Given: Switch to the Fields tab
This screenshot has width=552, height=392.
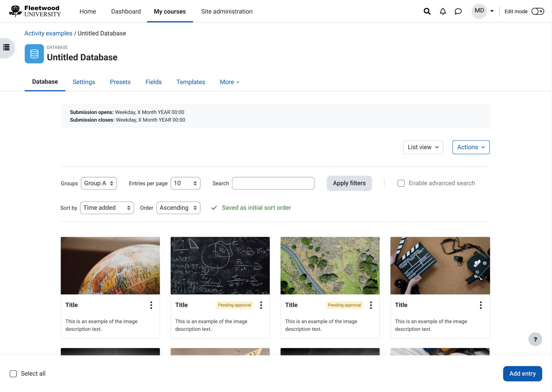Looking at the screenshot, I should pos(154,82).
